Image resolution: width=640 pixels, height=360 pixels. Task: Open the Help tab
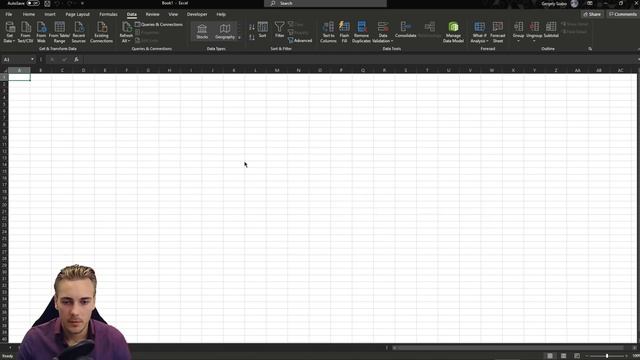[x=221, y=14]
